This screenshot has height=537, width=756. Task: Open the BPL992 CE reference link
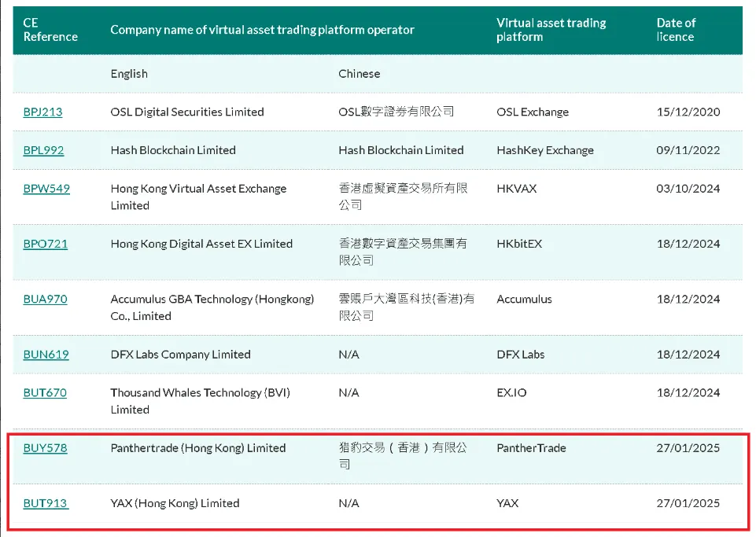pyautogui.click(x=43, y=150)
